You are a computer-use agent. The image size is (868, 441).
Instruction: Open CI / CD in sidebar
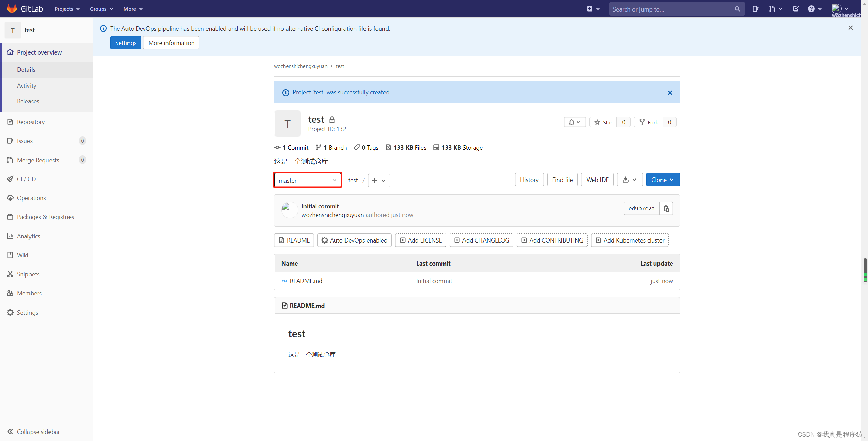[x=47, y=179]
